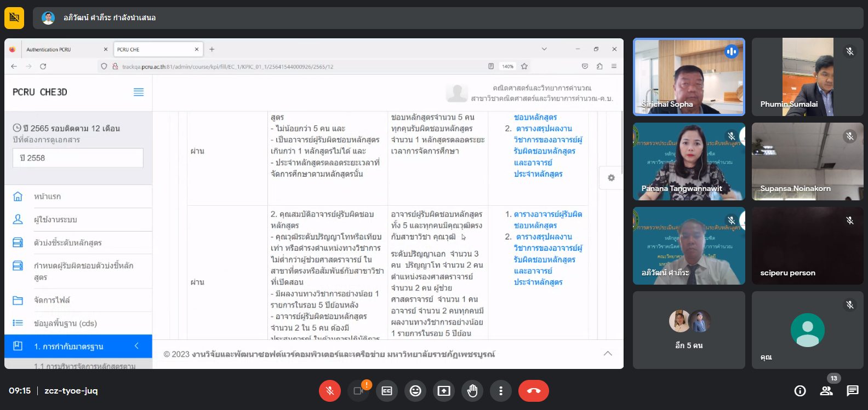Toggle the hamburger sidebar menu icon

click(x=139, y=92)
